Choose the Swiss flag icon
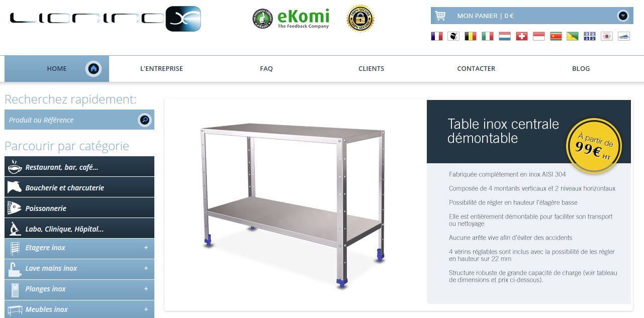644x318 pixels. (x=522, y=36)
